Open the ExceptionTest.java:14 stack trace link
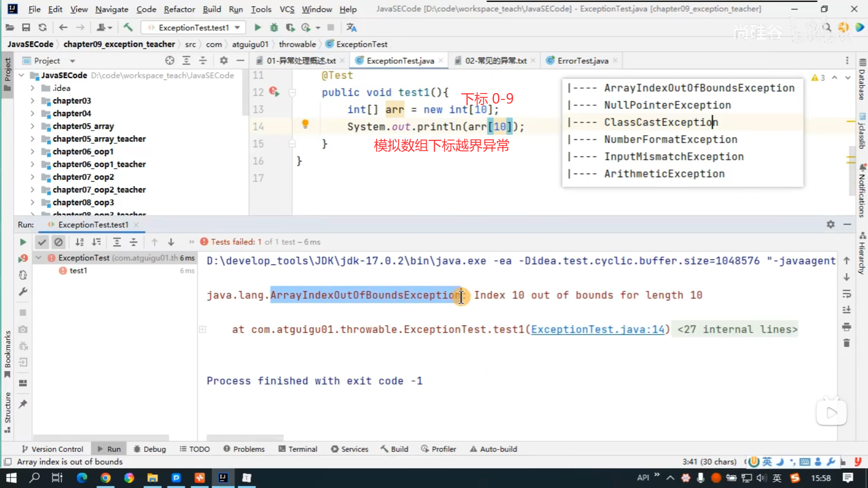 pos(598,329)
